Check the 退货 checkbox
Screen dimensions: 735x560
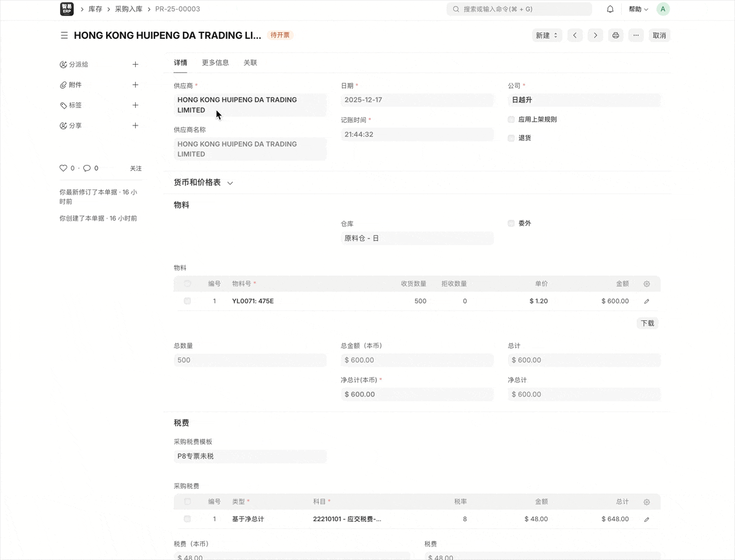(x=511, y=138)
